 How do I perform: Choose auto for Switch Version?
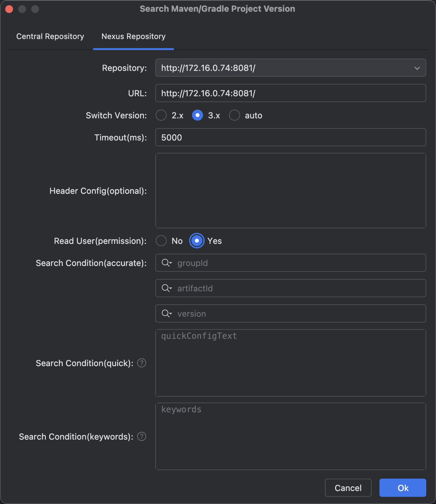click(235, 115)
